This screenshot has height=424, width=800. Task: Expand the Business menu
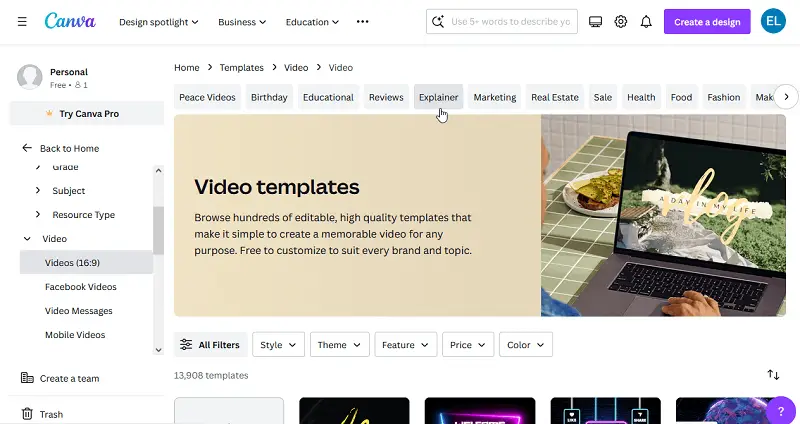(242, 22)
